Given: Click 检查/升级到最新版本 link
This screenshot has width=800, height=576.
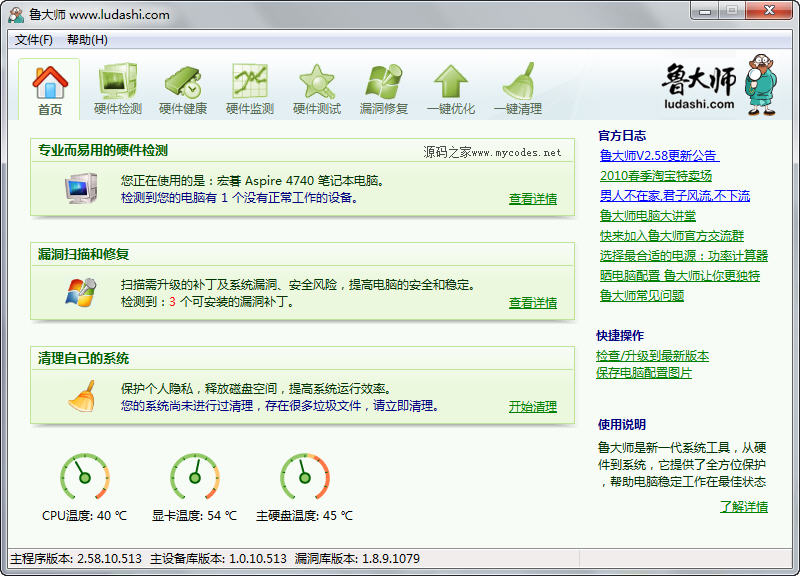Looking at the screenshot, I should coord(653,356).
